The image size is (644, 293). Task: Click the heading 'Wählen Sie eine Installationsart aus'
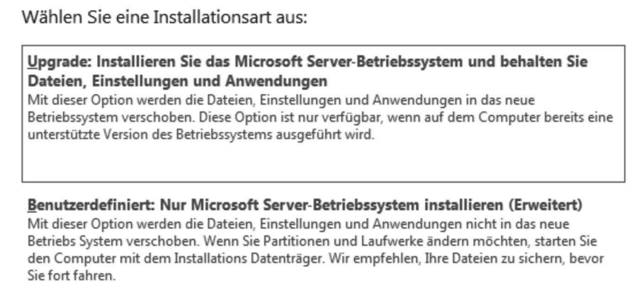click(x=166, y=17)
